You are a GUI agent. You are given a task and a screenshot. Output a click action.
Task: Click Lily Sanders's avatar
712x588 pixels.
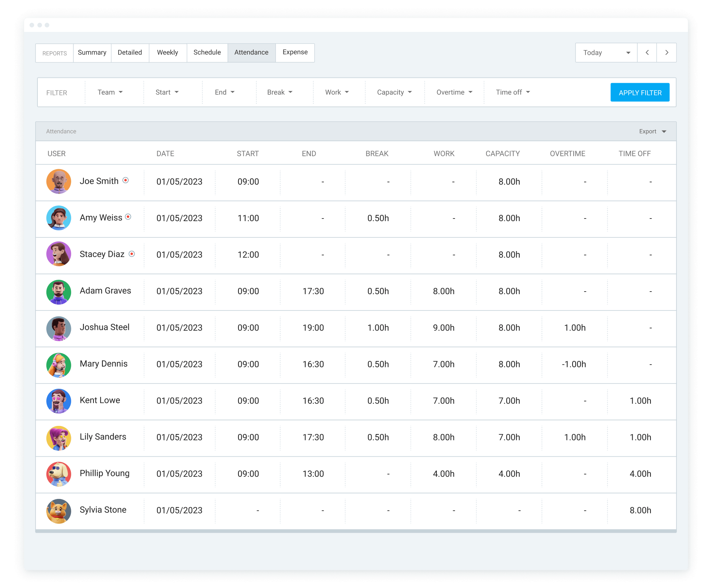pos(59,438)
